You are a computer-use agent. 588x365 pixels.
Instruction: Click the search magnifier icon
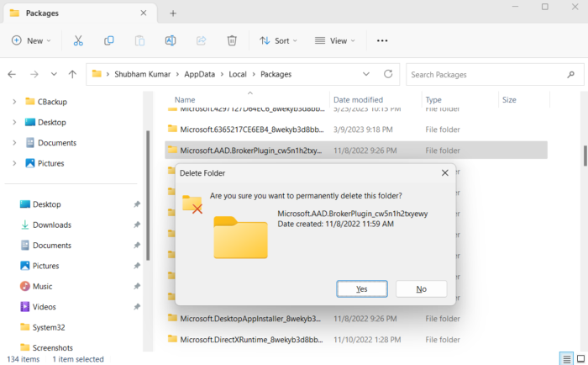click(570, 74)
